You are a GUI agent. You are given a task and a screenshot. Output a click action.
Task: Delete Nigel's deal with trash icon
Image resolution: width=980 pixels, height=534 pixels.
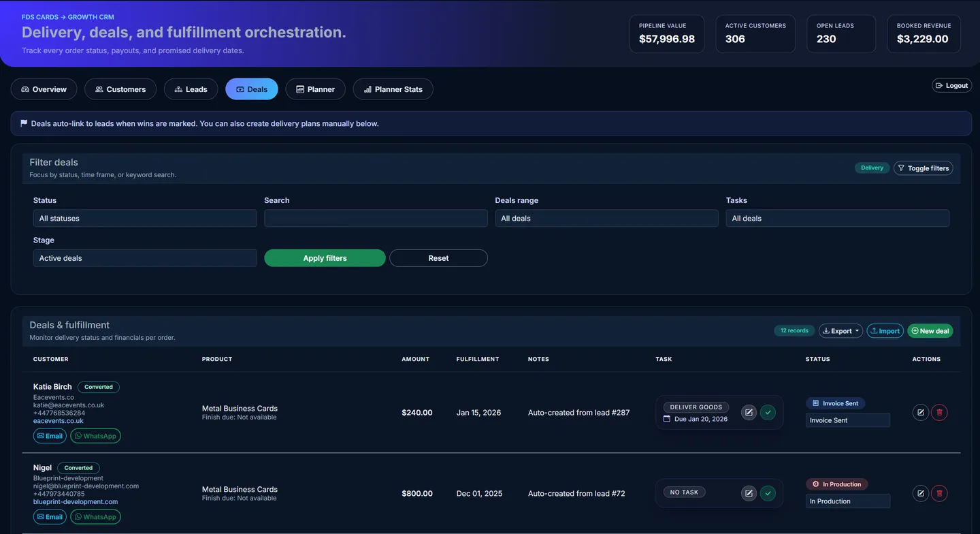click(x=940, y=493)
